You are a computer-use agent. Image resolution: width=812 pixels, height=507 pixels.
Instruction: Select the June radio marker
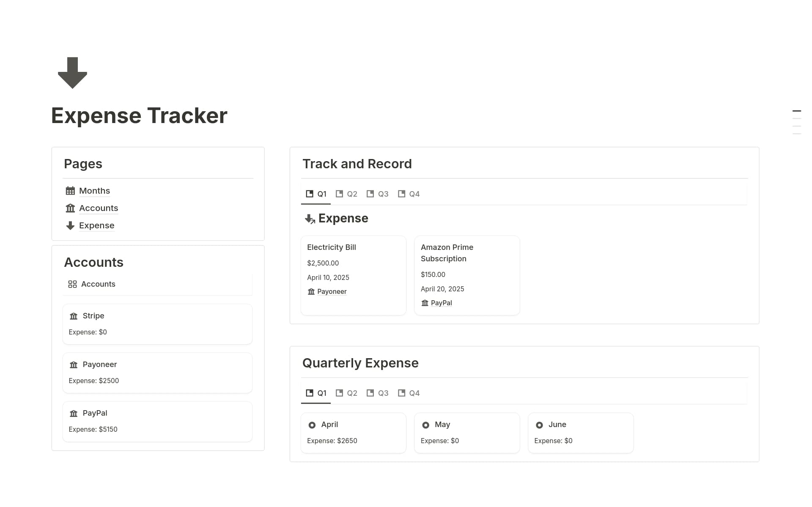[x=539, y=424]
